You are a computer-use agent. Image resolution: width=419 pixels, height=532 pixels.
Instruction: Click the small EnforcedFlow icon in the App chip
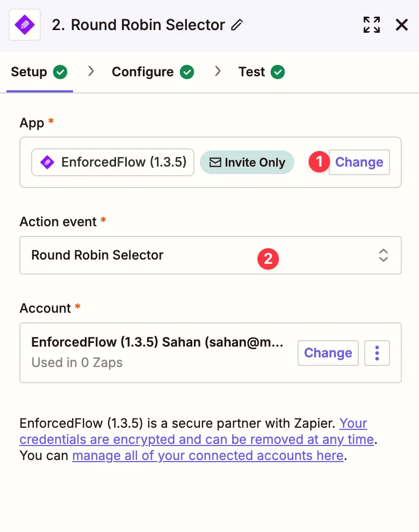coord(48,162)
